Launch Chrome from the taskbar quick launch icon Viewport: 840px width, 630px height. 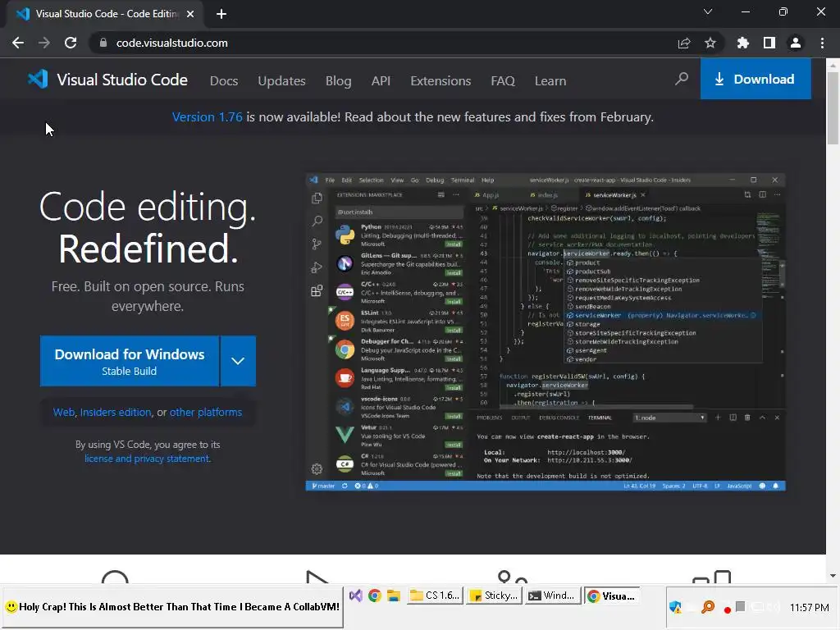[374, 596]
